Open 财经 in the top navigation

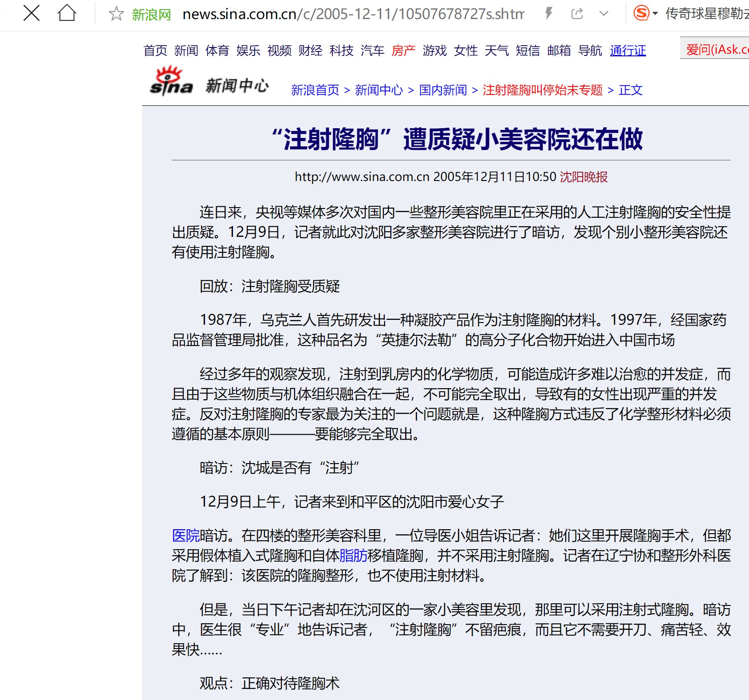point(311,51)
